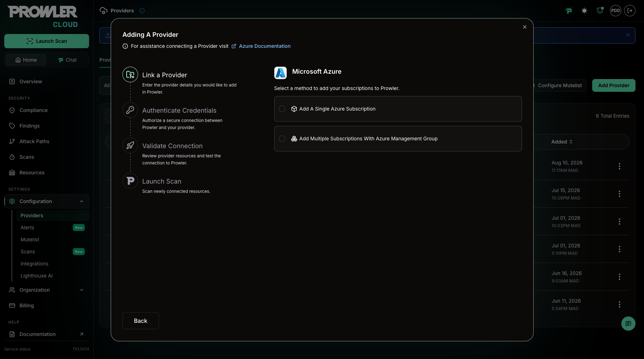Click the Launch Scan step Prowler icon
Screen dimensions: 644x359
(x=130, y=181)
